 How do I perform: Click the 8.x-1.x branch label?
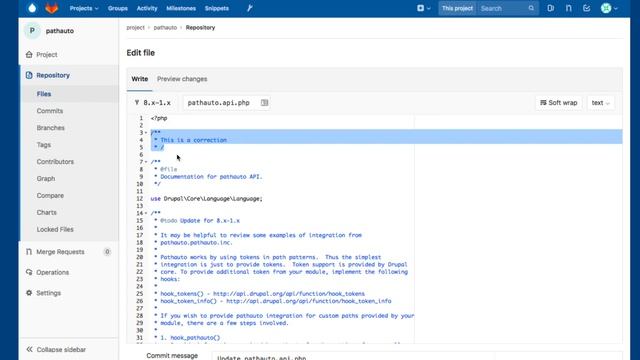[153, 103]
